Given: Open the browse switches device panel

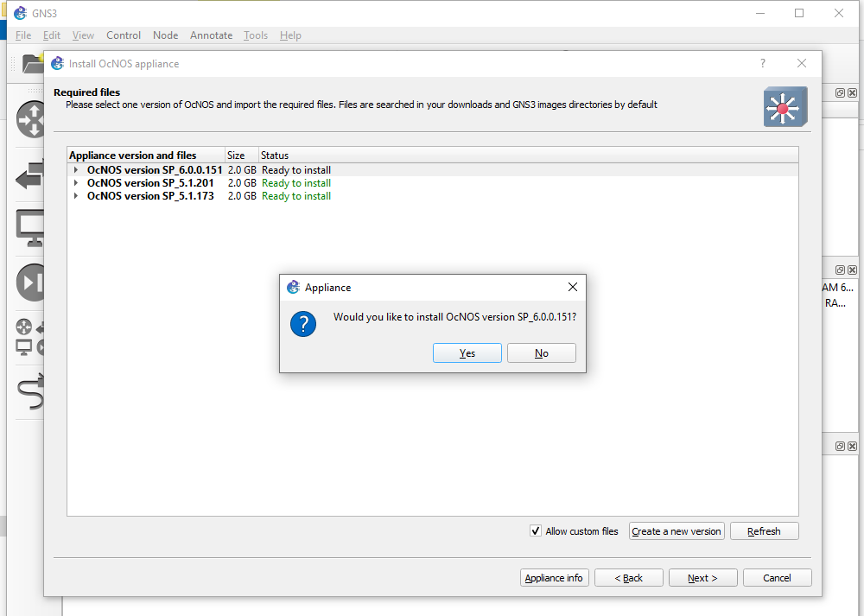Looking at the screenshot, I should (x=30, y=177).
